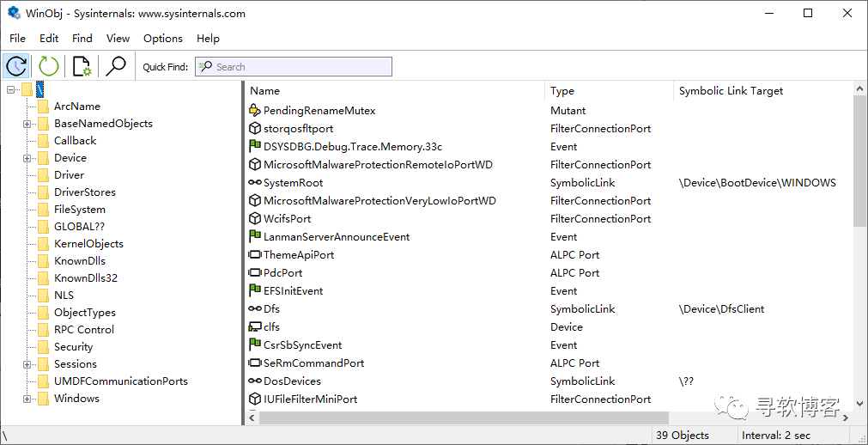Click the IUFileFilterMiniPort cube icon
Image resolution: width=868 pixels, height=445 pixels.
(254, 399)
